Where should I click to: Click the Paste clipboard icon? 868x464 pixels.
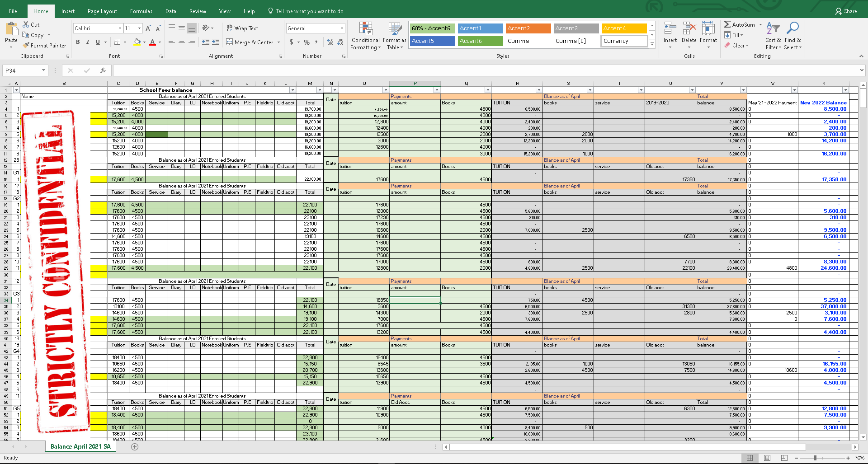(11, 29)
